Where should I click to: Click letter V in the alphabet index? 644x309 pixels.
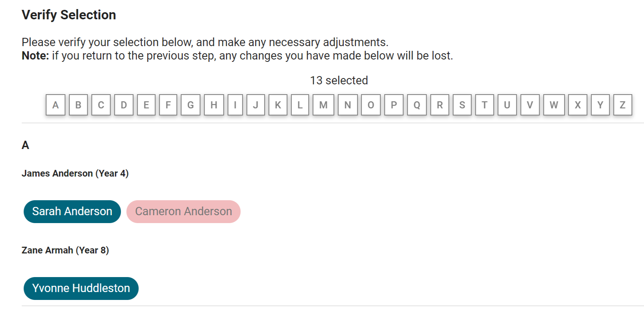[530, 105]
